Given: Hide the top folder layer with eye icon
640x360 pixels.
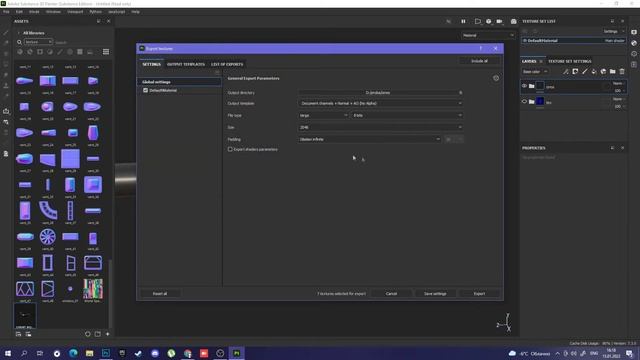Looking at the screenshot, I should tap(524, 86).
